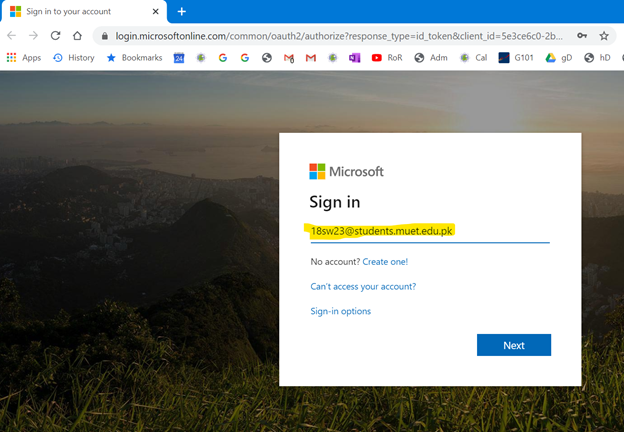Open the Apps grid shortcut
This screenshot has width=626, height=432.
click(x=24, y=58)
